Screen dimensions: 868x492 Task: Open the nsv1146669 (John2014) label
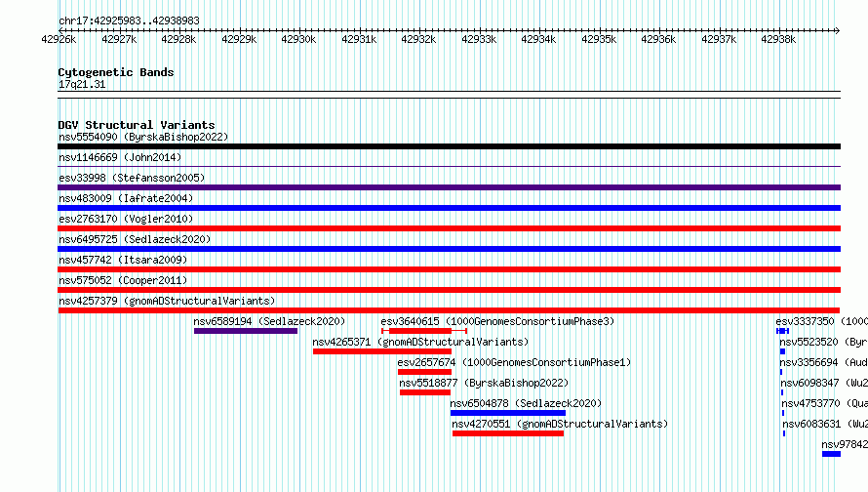coord(120,157)
